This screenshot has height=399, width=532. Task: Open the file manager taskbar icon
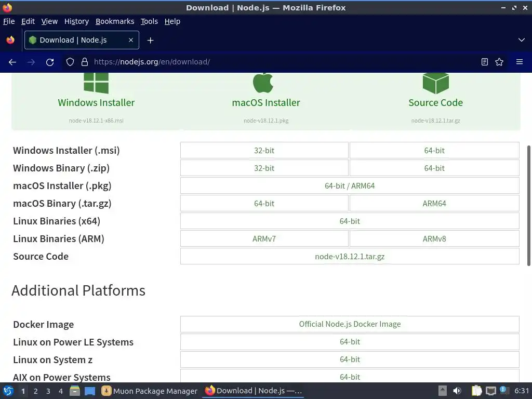pos(75,391)
